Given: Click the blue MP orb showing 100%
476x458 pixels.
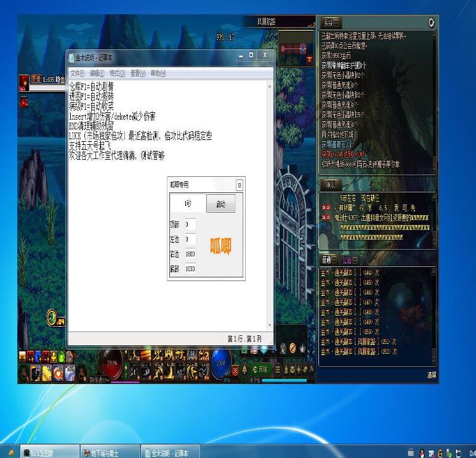Looking at the screenshot, I should click(220, 364).
